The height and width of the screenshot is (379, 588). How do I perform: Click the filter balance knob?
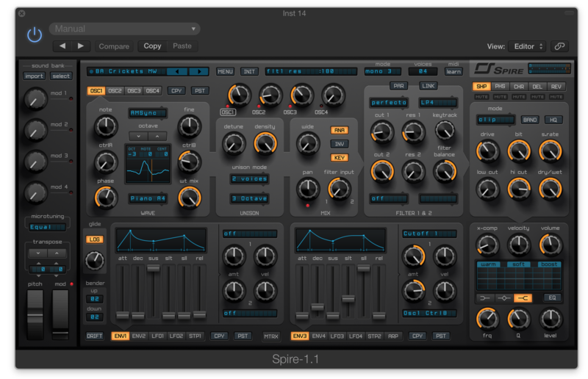pos(445,171)
